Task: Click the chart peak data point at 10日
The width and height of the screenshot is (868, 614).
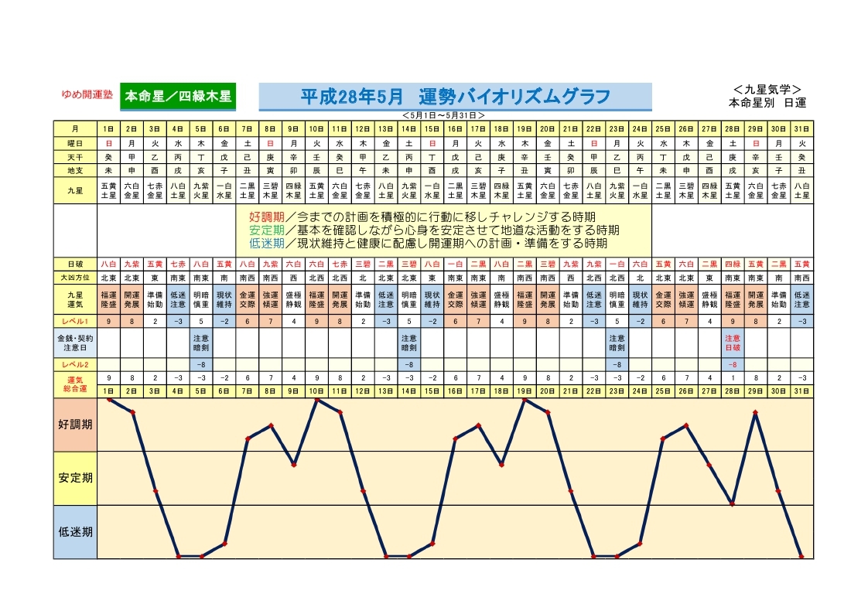Action: point(317,400)
